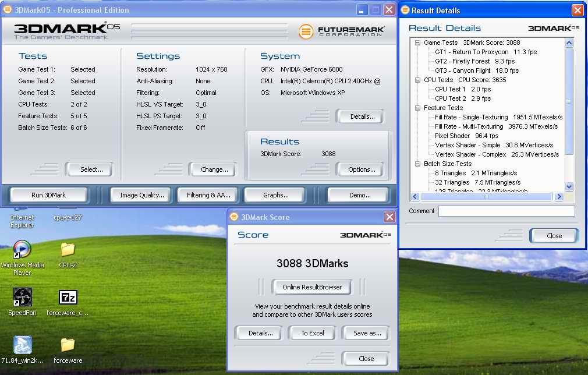This screenshot has height=375, width=588.
Task: Select CPU Test 1 row
Action: click(x=463, y=89)
